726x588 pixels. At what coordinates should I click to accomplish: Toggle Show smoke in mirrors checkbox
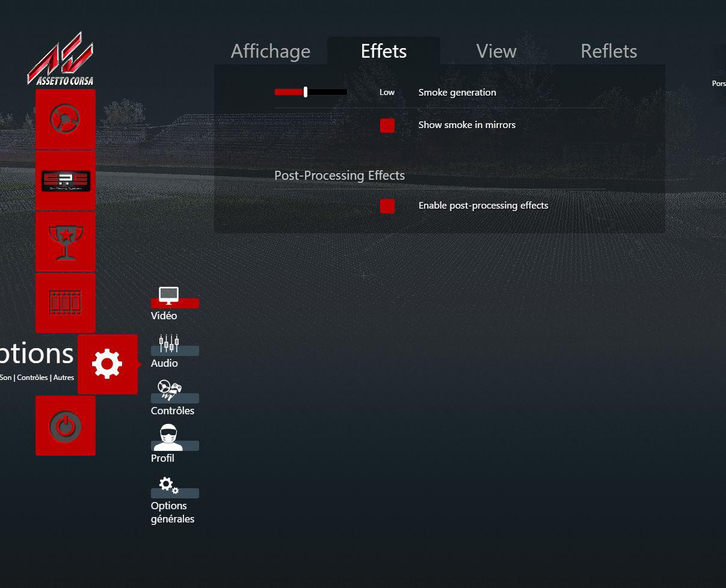click(x=387, y=125)
